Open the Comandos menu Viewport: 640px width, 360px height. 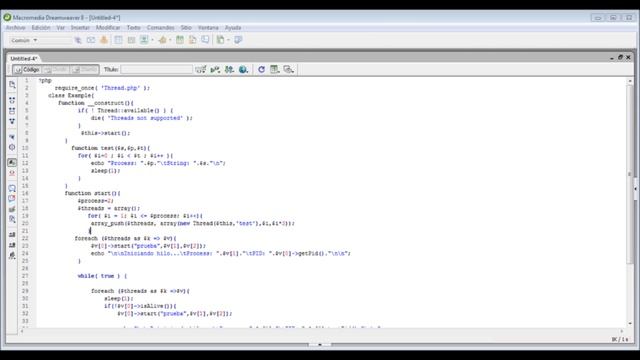pos(160,27)
